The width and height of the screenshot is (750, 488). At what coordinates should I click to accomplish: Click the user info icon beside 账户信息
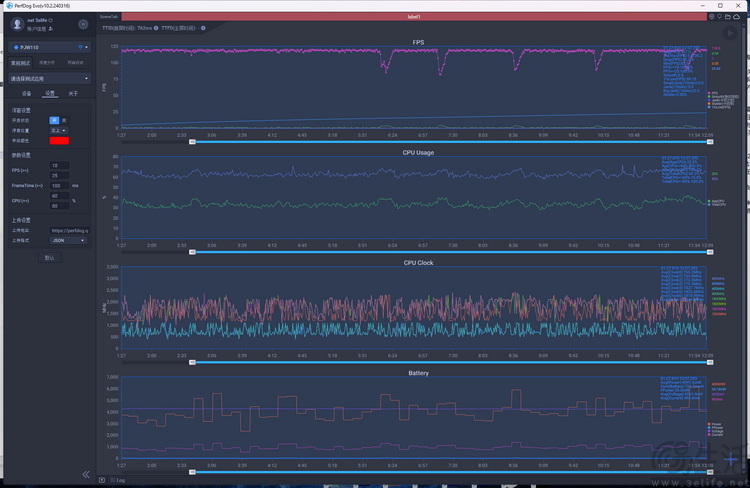point(51,29)
